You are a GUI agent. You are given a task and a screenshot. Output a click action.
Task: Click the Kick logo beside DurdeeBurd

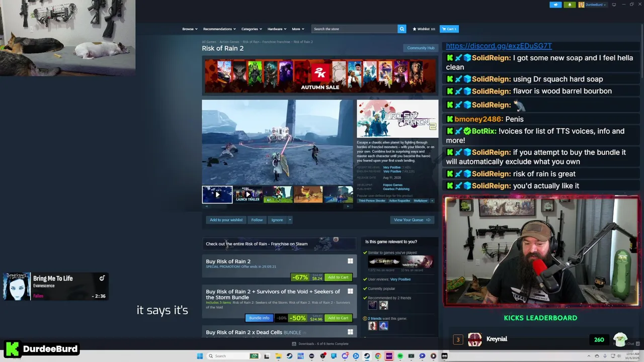(x=13, y=348)
